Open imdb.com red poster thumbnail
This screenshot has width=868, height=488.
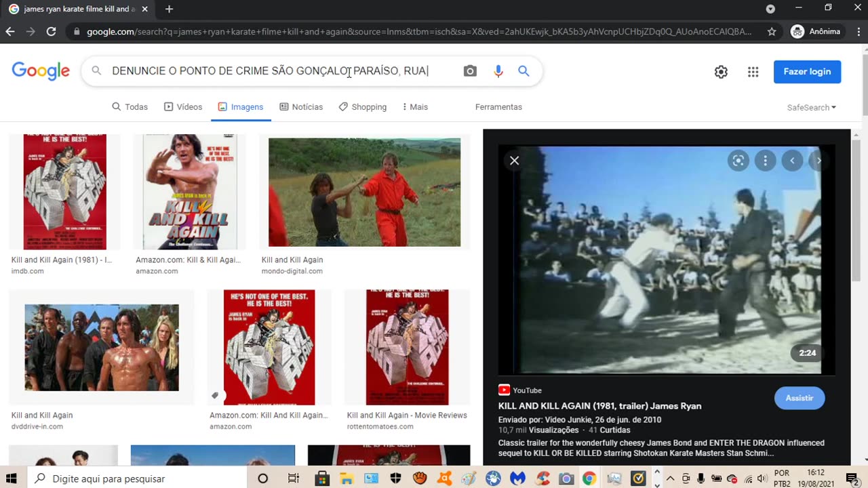[x=64, y=192]
